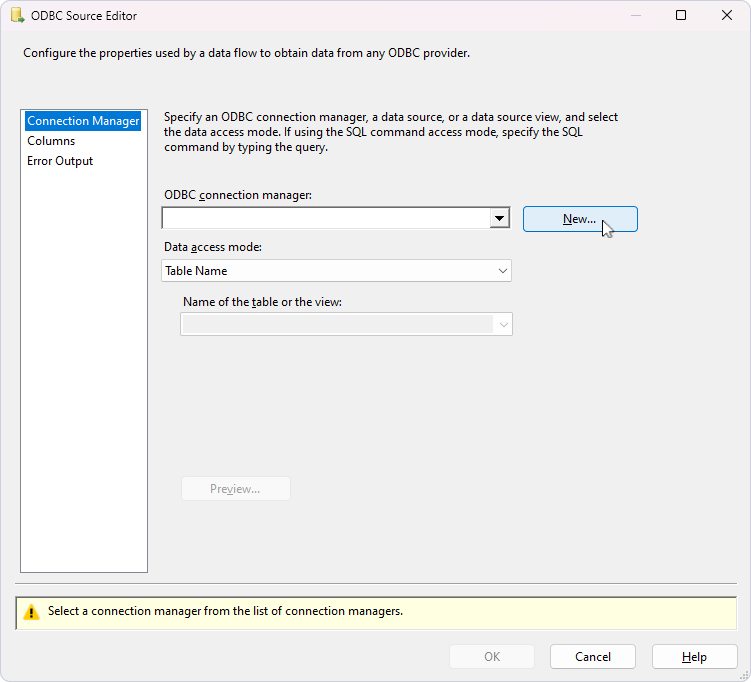The image size is (751, 682).
Task: Click the ODBC Source Editor title bar icon
Action: 17,16
